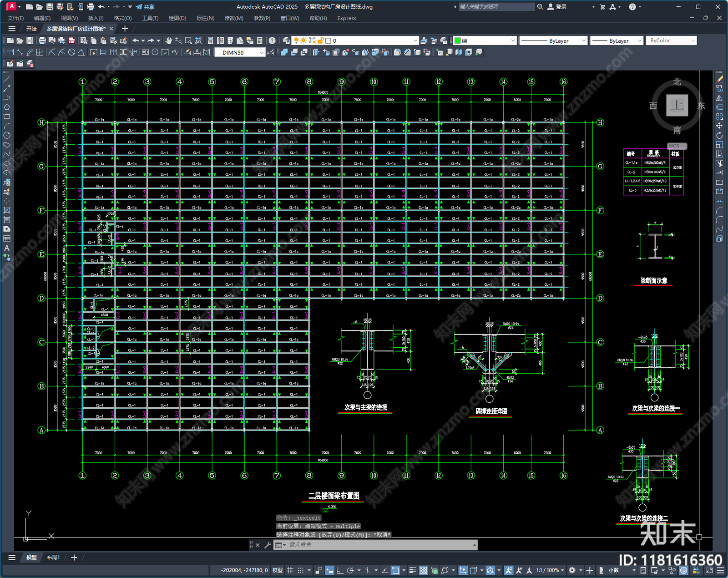Image resolution: width=728 pixels, height=578 pixels.
Task: Click the Help question mark icon
Action: (272, 41)
